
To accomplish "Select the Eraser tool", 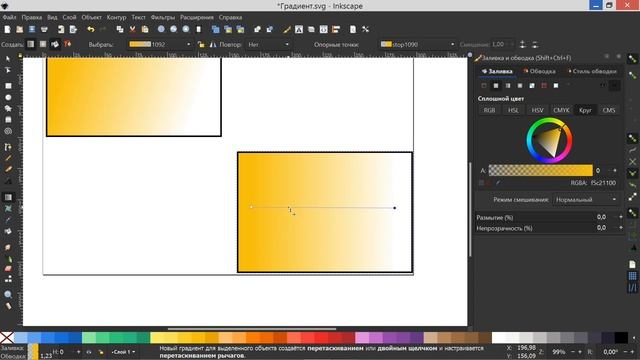I will [8, 269].
